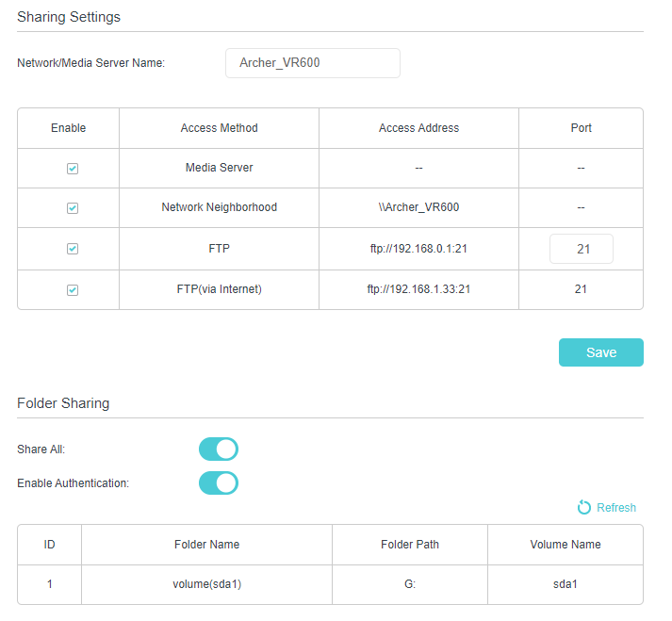Click the Volume Name column header
Screen dimensions: 672x621
coord(565,544)
